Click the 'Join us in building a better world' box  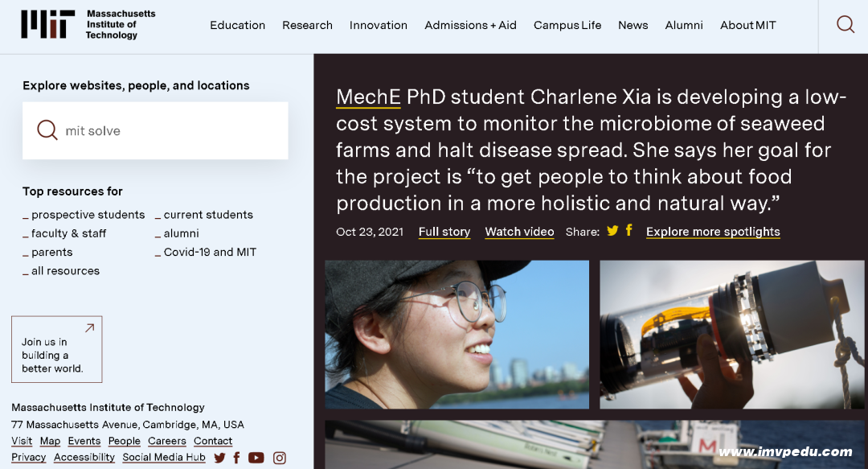[x=57, y=349]
